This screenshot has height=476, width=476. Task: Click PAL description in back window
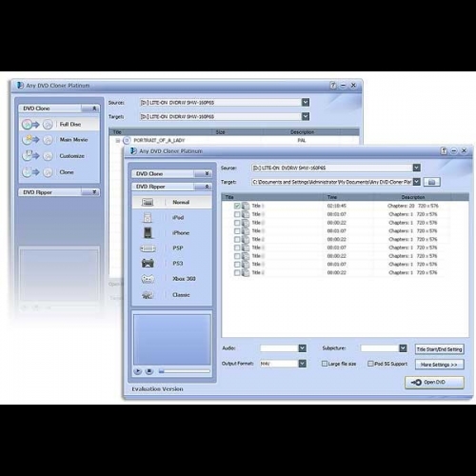point(302,140)
